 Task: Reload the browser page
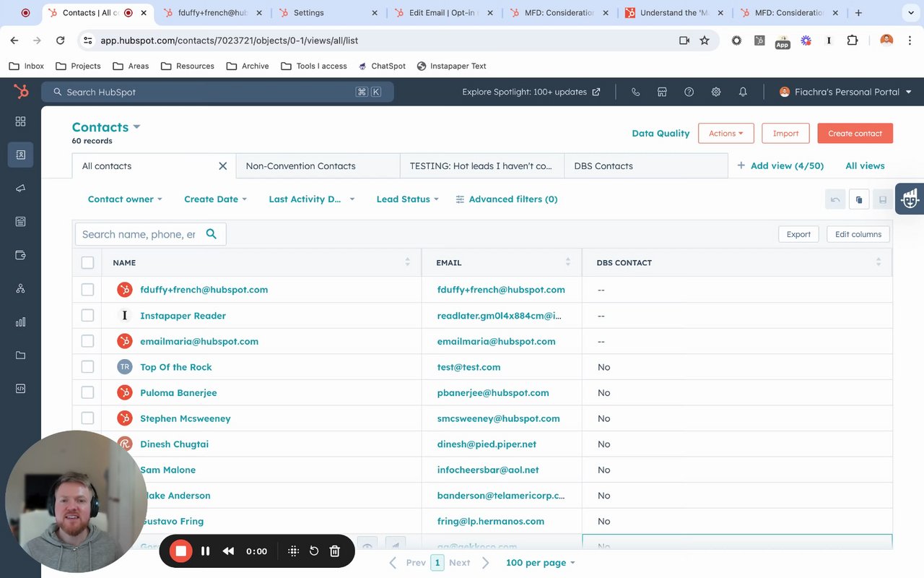(61, 40)
